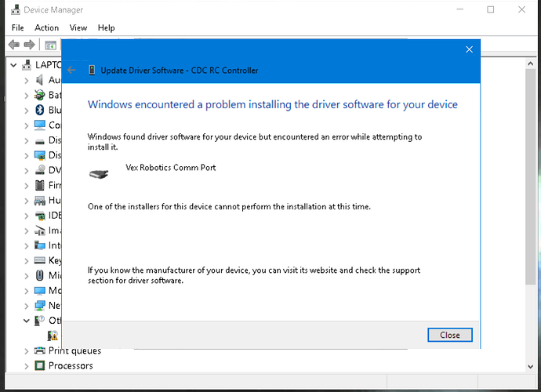Viewport: 541px width, 392px height.
Task: Expand the Imaging devices chevron
Action: click(x=27, y=230)
